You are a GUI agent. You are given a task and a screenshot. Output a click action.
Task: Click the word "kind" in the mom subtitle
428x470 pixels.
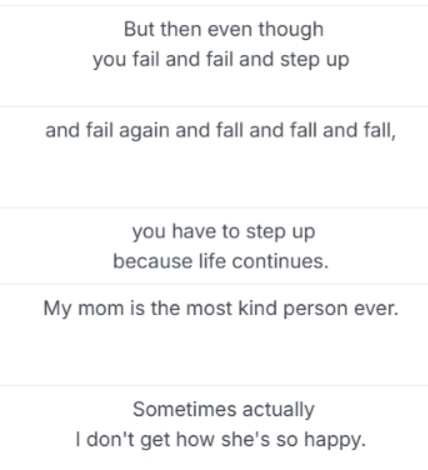(257, 308)
